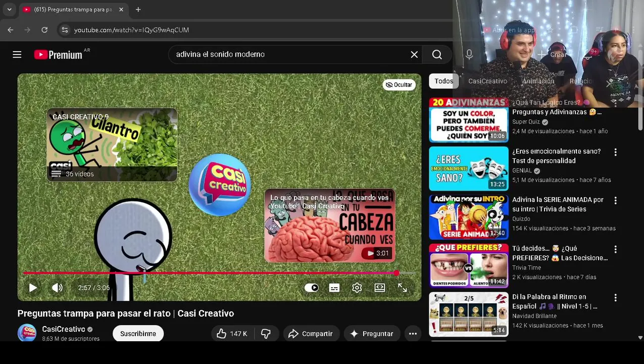Play the video

(x=33, y=288)
